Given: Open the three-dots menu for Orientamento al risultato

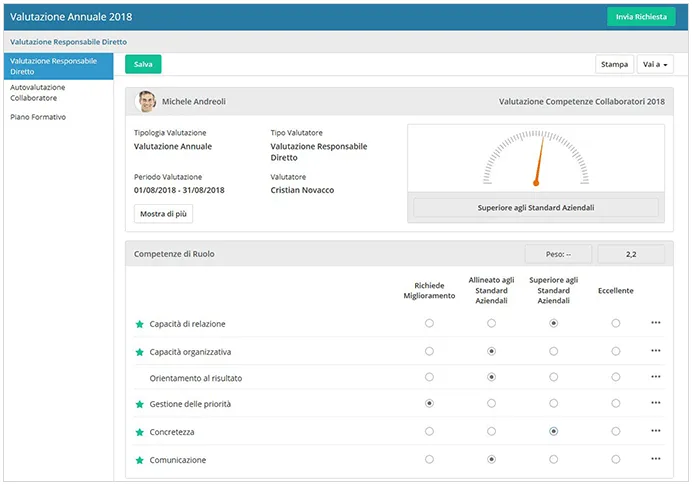Looking at the screenshot, I should point(656,377).
